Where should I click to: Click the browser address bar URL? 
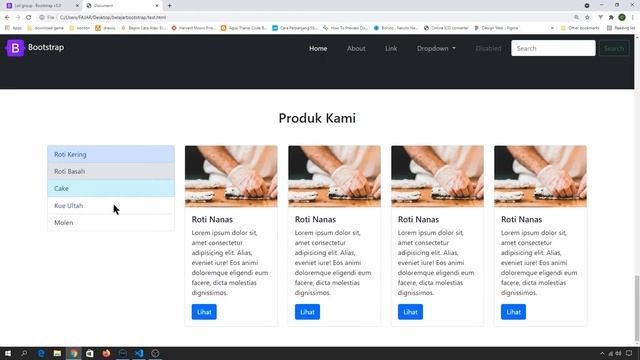click(113, 18)
